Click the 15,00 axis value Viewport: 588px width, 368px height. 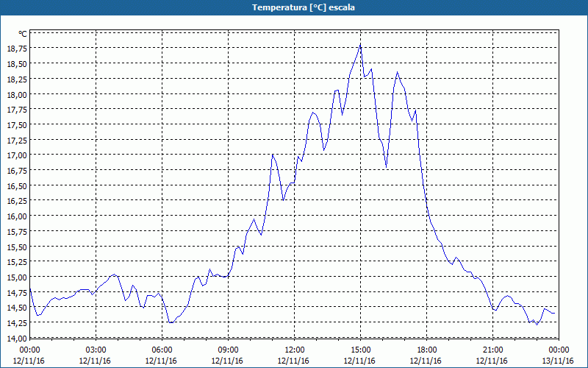(x=17, y=277)
